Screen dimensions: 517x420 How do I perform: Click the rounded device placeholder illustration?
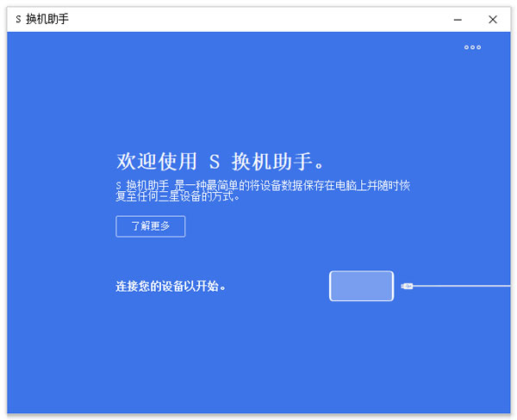pyautogui.click(x=361, y=286)
